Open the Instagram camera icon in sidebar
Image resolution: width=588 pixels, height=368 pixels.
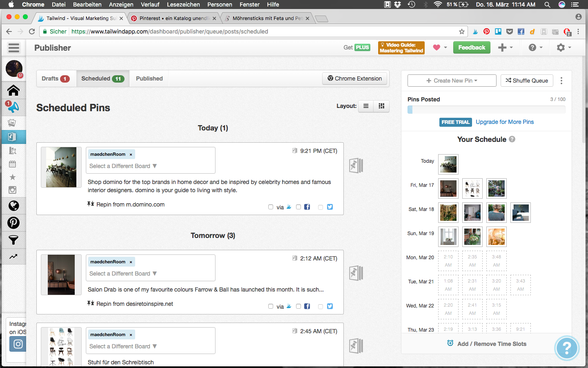[13, 190]
